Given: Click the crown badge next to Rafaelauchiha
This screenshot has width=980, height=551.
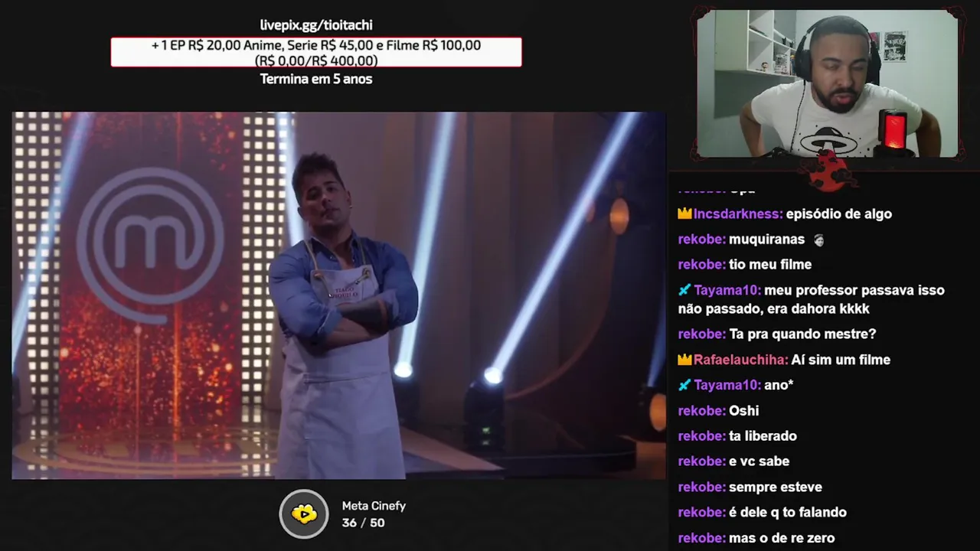Looking at the screenshot, I should 684,360.
